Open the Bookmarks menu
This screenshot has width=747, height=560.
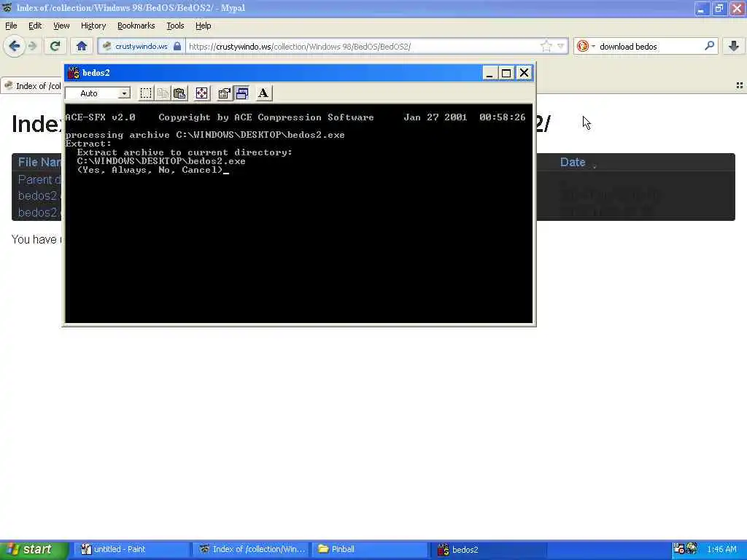coord(136,26)
